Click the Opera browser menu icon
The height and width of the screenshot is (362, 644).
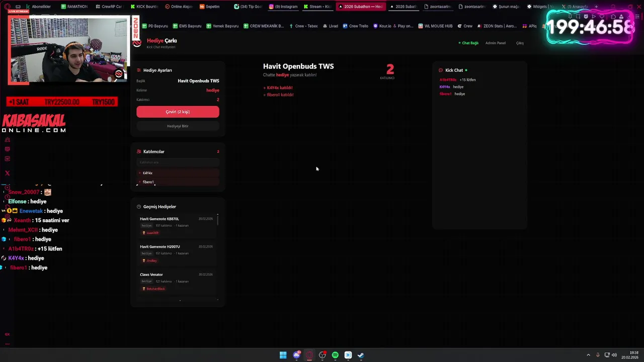[x=7, y=7]
